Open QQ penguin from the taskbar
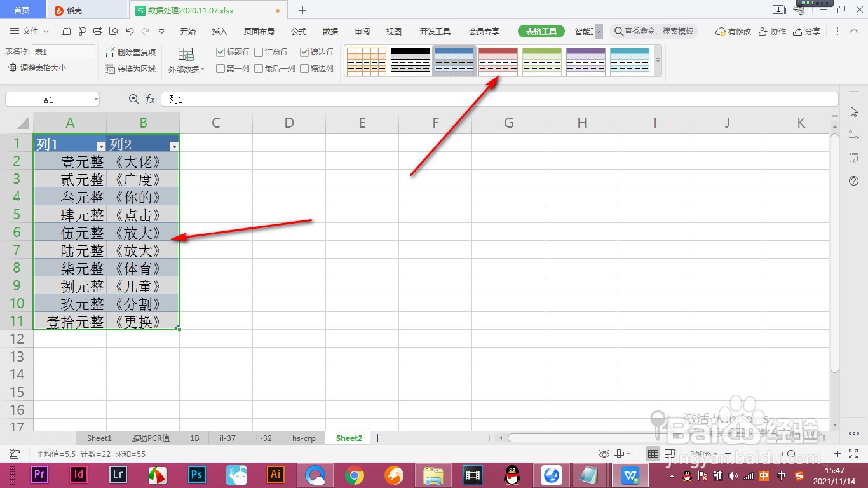 512,475
